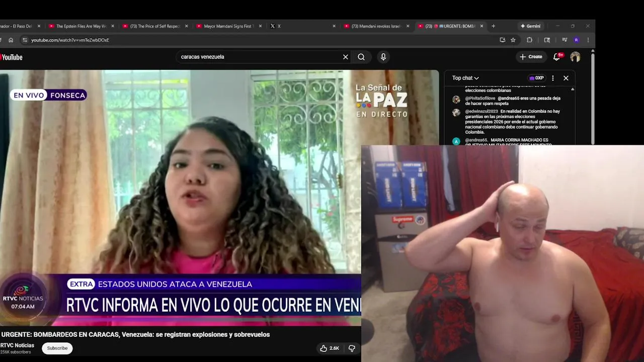644x362 pixels.
Task: Click the 0XP crown badge in chat
Action: coord(536,78)
